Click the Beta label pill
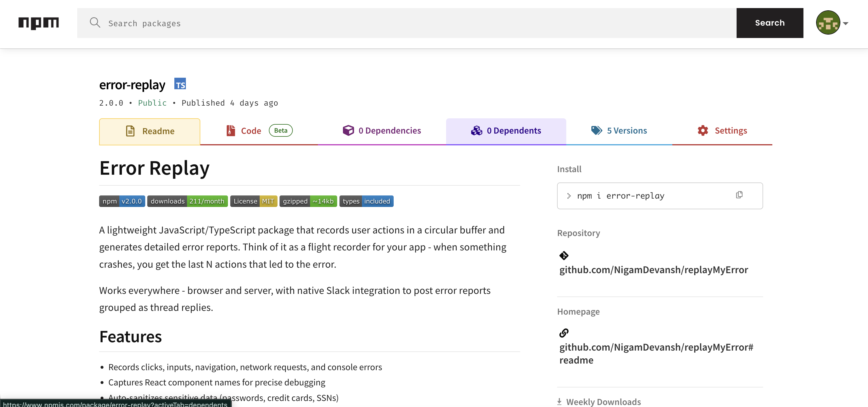Image resolution: width=868 pixels, height=407 pixels. [281, 130]
